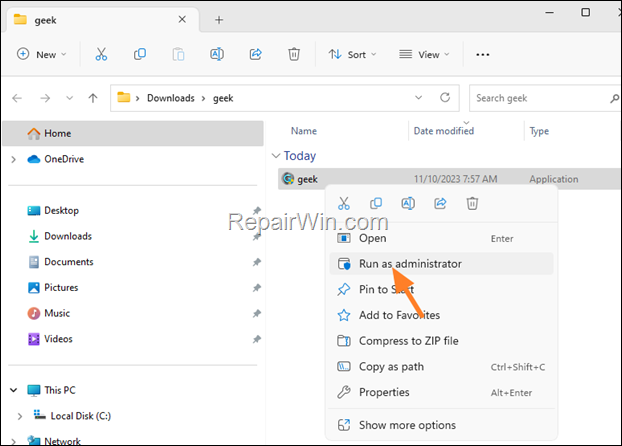Open the New dropdown button
Viewport: 622px width, 446px height.
42,54
